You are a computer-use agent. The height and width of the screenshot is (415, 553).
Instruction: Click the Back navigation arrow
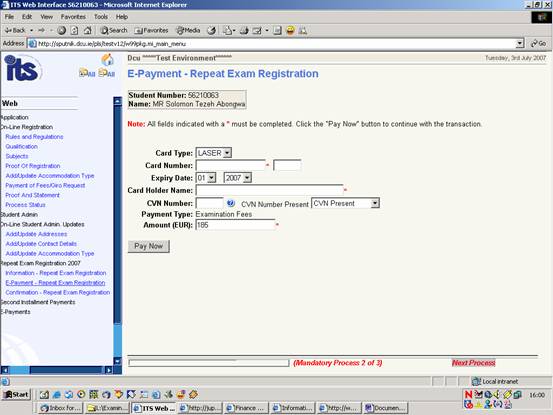(14, 30)
